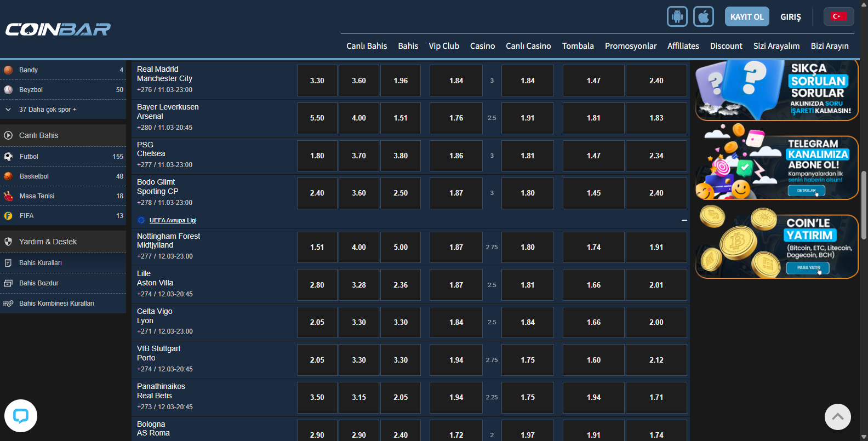The width and height of the screenshot is (868, 441).
Task: Select the FIFA icon in sidebar
Action: click(8, 216)
